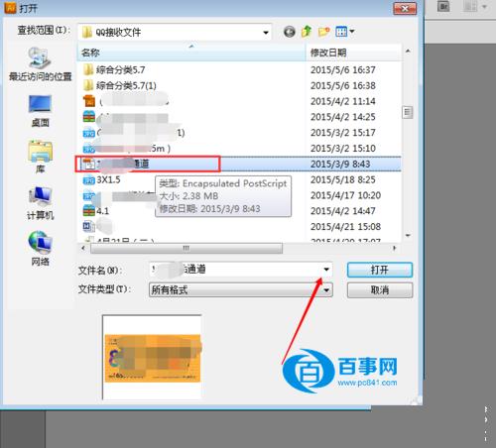Select folder 综合分类5.7
The image size is (496, 448).
coord(114,69)
